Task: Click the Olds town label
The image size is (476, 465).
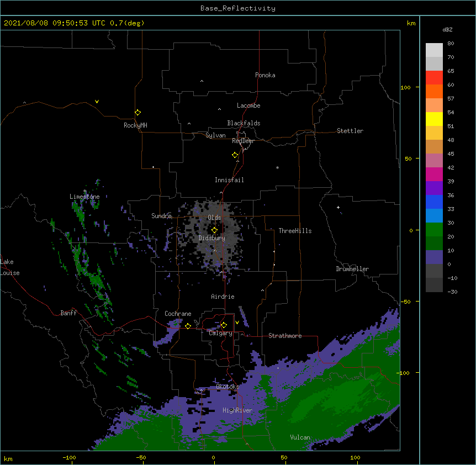Action: pos(214,218)
